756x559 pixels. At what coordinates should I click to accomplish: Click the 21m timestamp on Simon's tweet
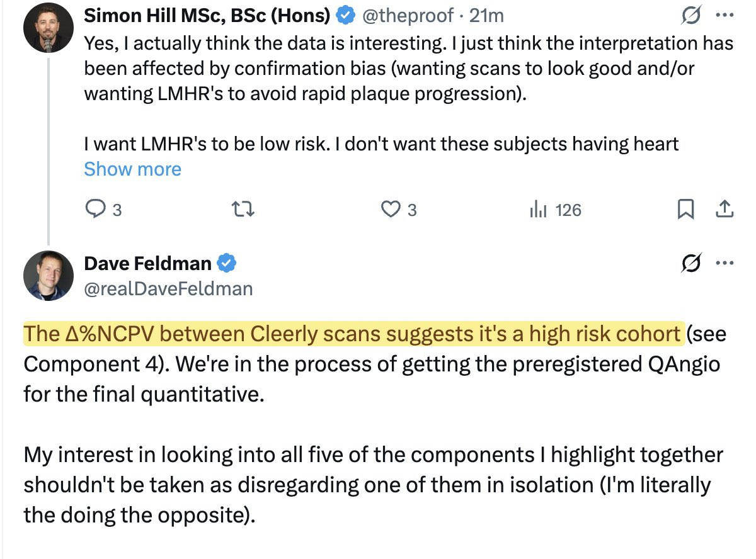[x=487, y=16]
